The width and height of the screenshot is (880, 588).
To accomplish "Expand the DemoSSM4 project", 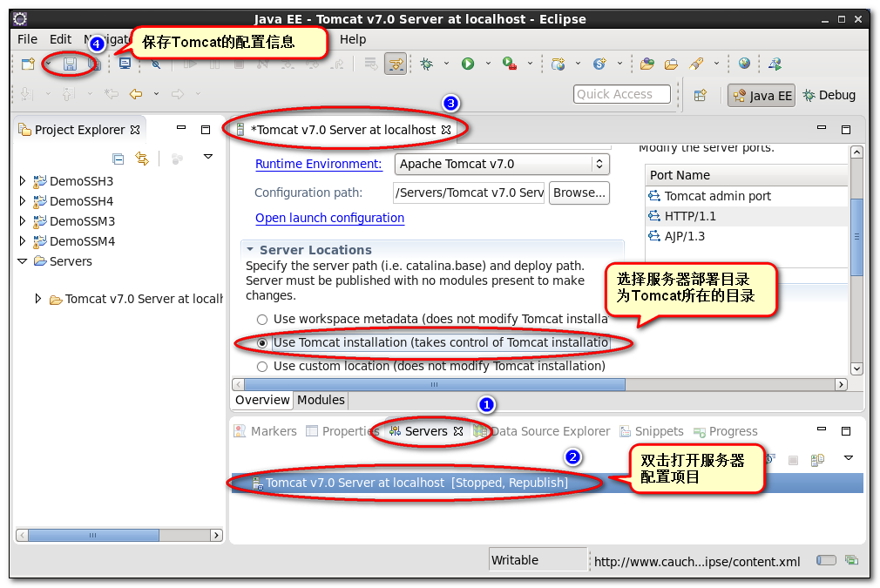I will (x=23, y=241).
